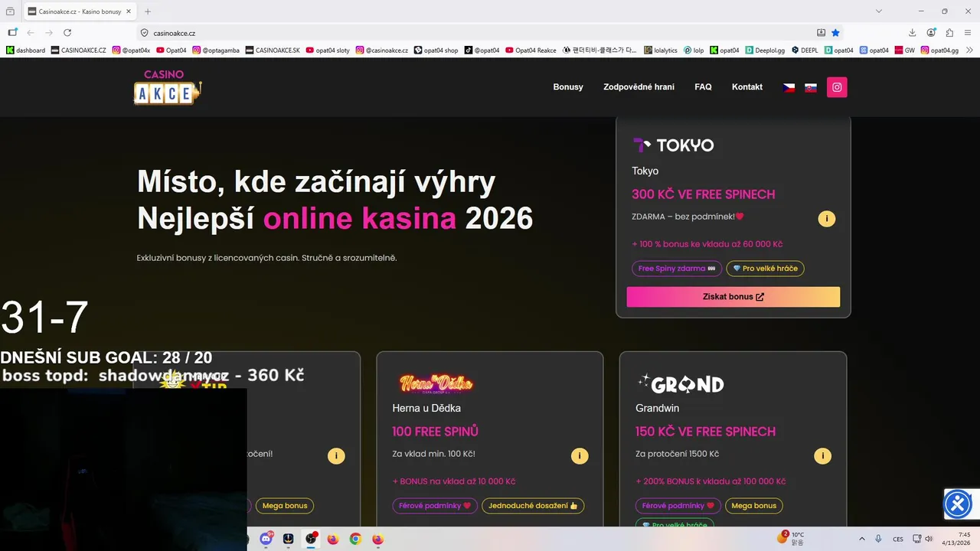
Task: Click the '300 KČ VE FREE SPINECH' text
Action: 703,194
